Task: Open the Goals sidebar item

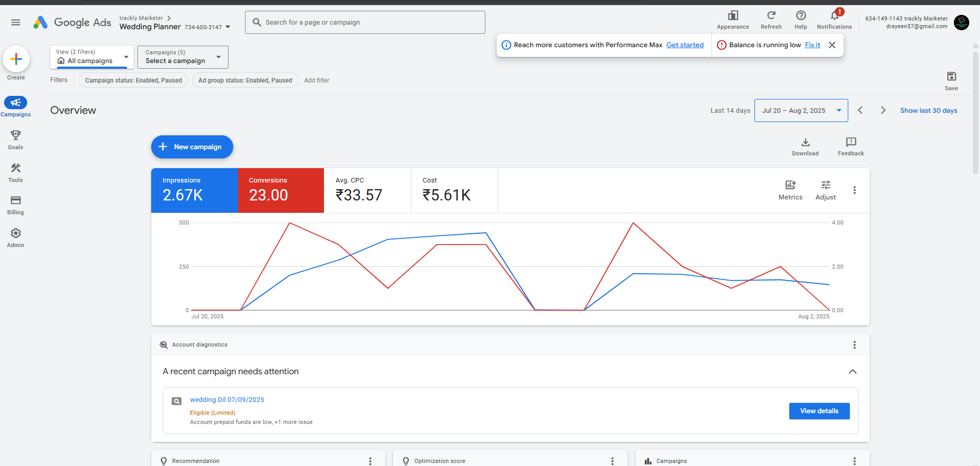Action: (16, 139)
